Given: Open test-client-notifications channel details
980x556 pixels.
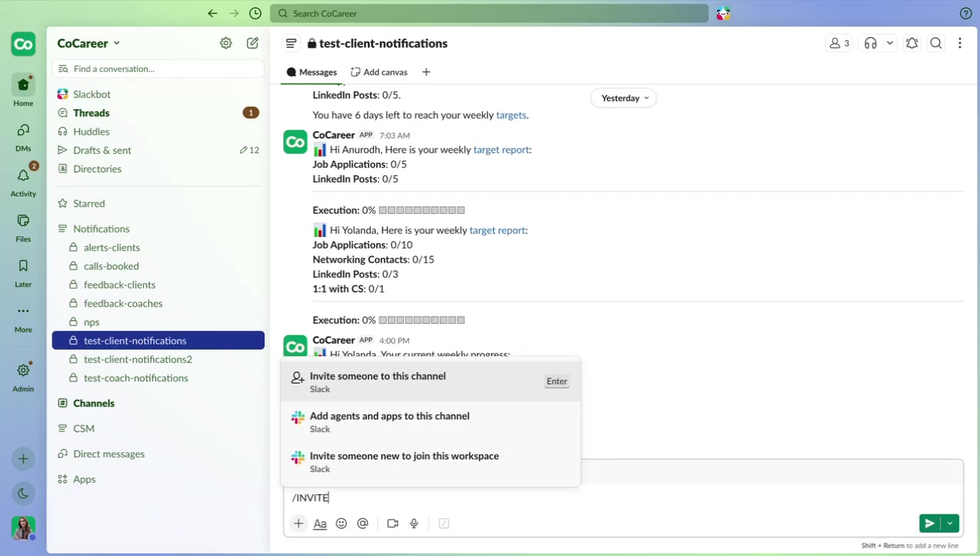Looking at the screenshot, I should click(377, 43).
